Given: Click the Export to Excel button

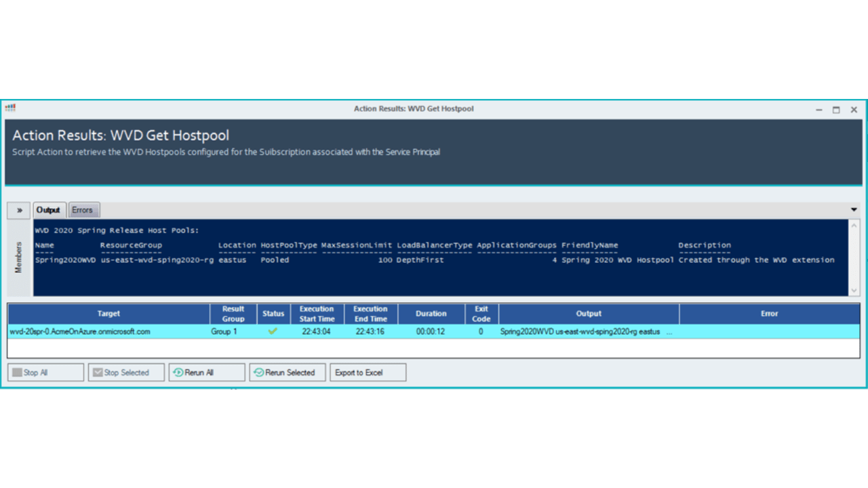Looking at the screenshot, I should [368, 371].
